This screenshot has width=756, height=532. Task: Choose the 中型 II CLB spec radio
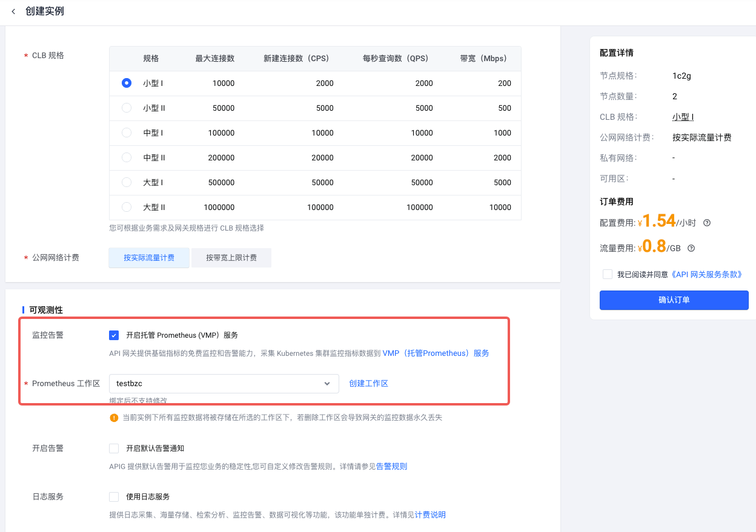tap(127, 157)
